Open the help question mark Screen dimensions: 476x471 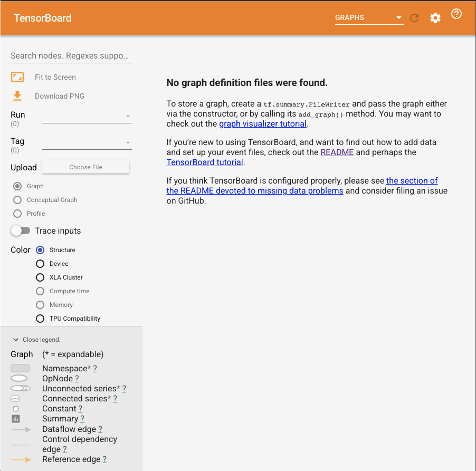tap(456, 14)
